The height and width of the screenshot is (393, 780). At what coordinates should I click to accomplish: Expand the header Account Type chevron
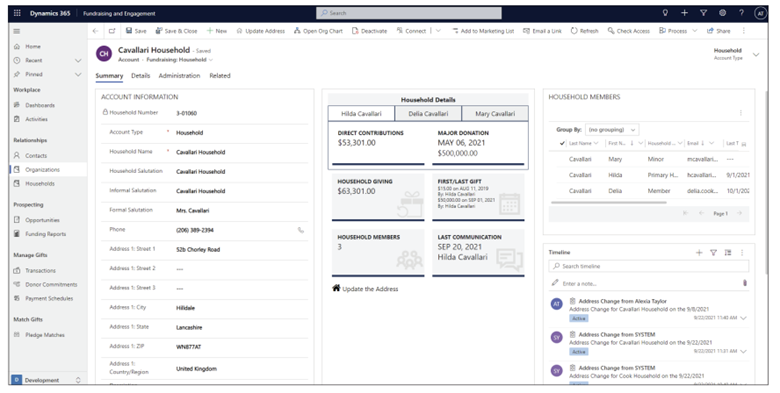pyautogui.click(x=756, y=54)
